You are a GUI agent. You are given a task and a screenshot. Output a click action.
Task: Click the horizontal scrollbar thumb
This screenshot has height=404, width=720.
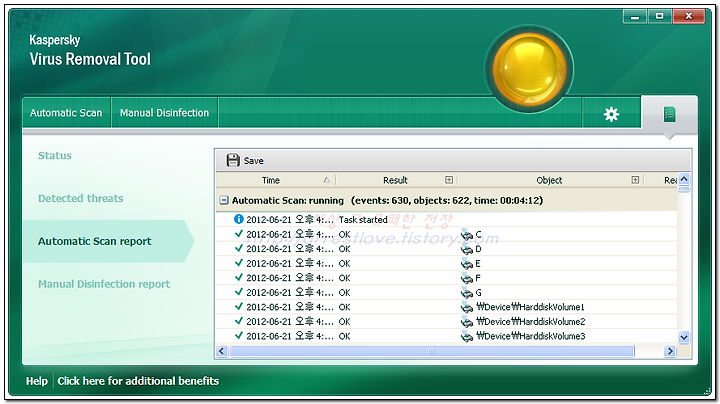[x=432, y=351]
